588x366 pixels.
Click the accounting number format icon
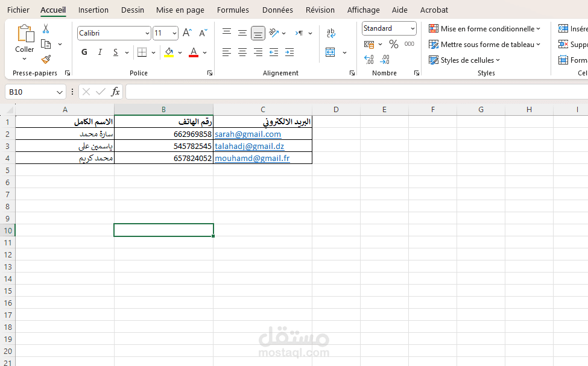click(369, 45)
